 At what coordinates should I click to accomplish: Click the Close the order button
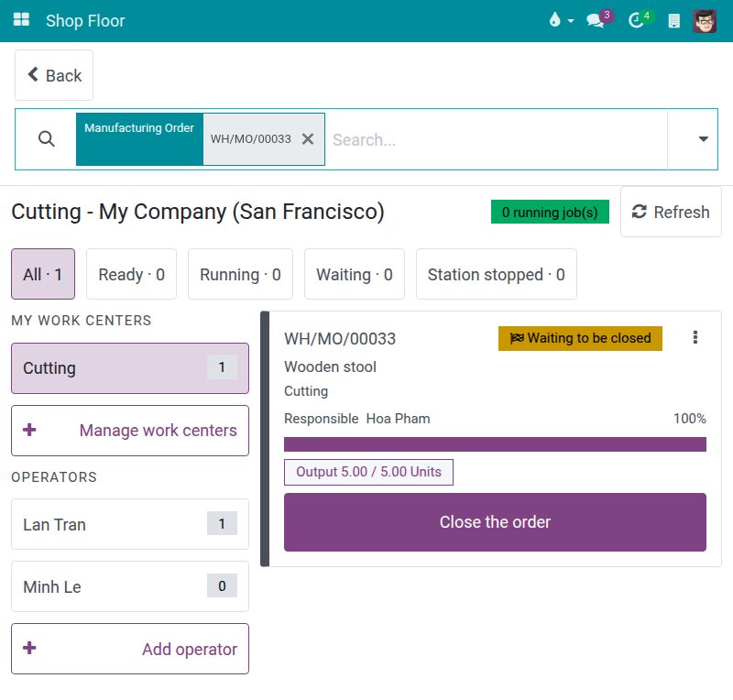[495, 522]
